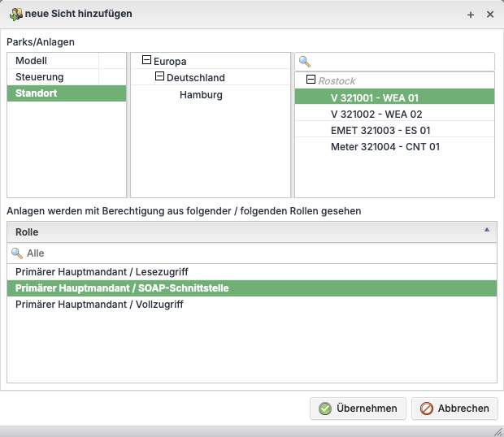Choose the Standort category
This screenshot has height=437, width=504.
37,93
